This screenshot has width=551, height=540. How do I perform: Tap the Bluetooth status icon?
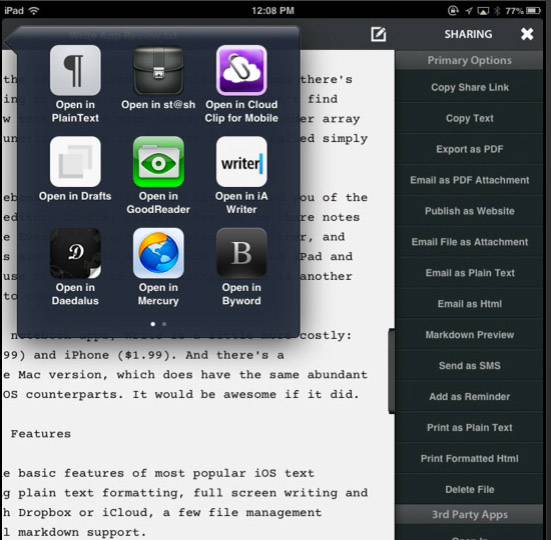[x=497, y=11]
